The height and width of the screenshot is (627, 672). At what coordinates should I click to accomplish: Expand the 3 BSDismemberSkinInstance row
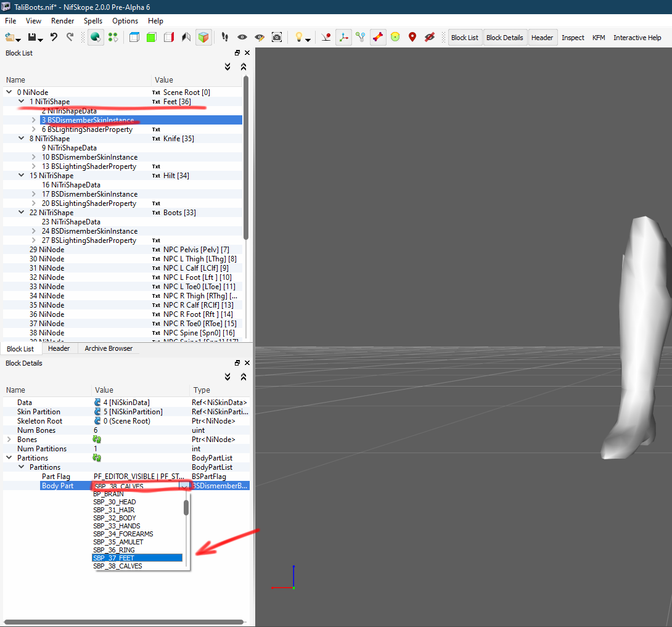pos(34,120)
